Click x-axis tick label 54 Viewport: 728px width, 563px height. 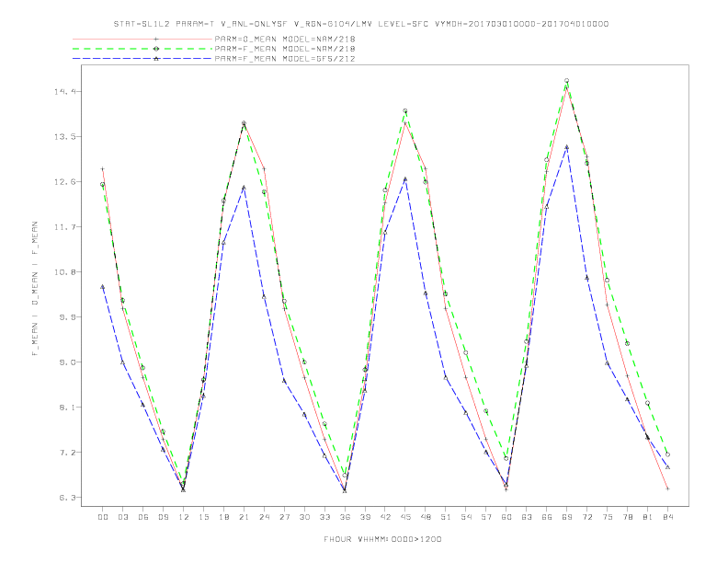click(466, 517)
